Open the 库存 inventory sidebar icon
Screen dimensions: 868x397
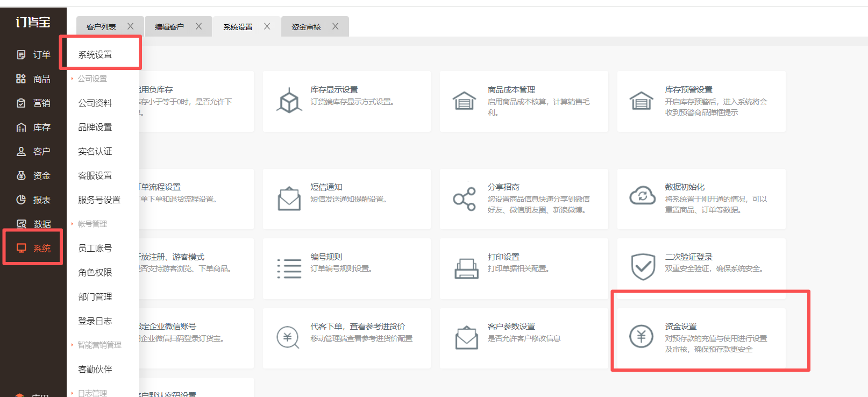click(21, 127)
